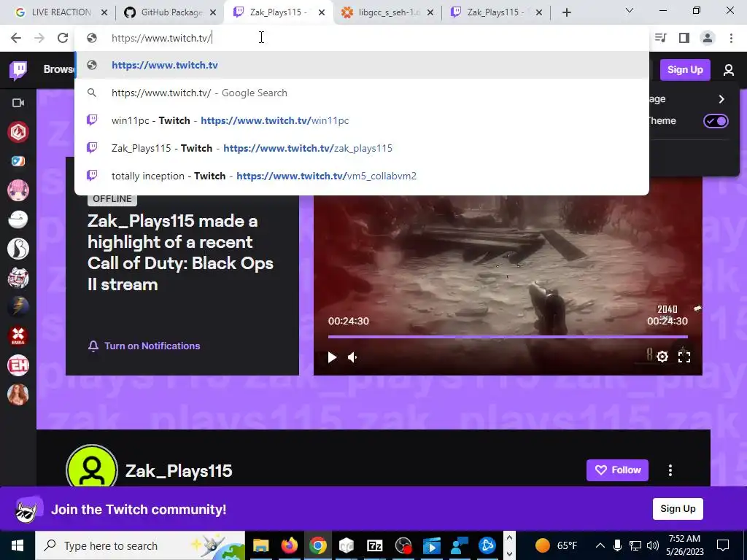Expand the Language submenu chevron

(721, 99)
